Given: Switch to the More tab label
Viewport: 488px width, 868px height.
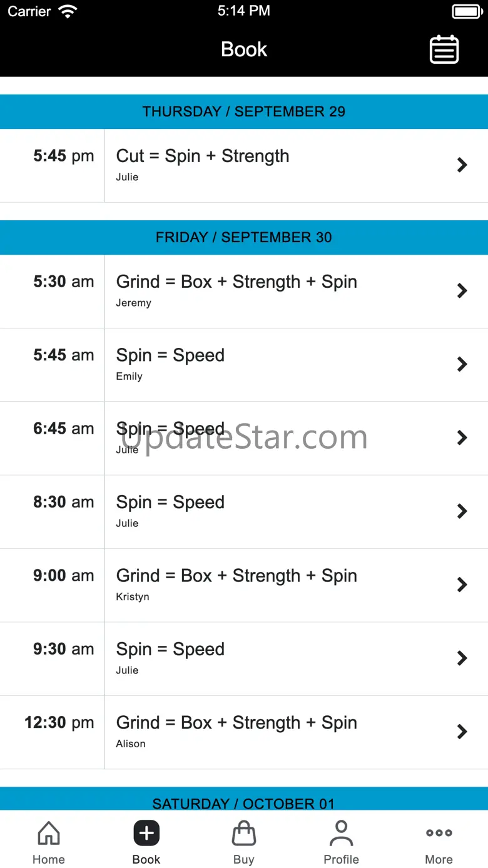Looking at the screenshot, I should pyautogui.click(x=439, y=859).
